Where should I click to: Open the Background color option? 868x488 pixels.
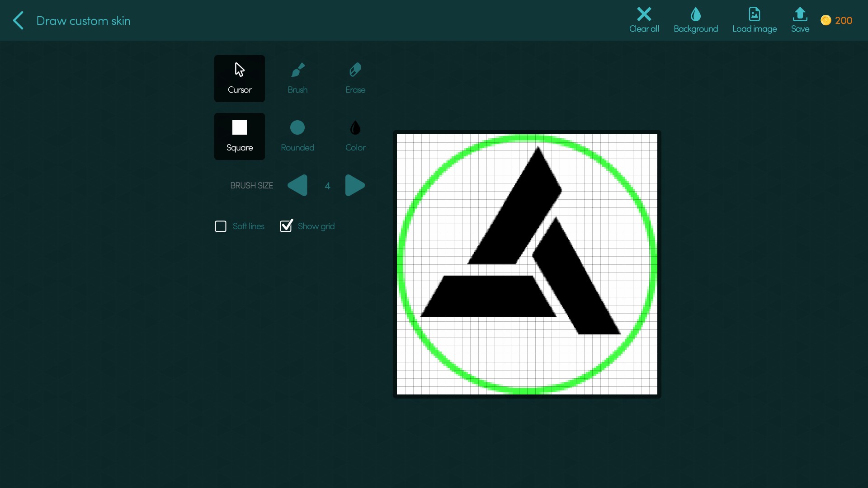click(x=696, y=20)
